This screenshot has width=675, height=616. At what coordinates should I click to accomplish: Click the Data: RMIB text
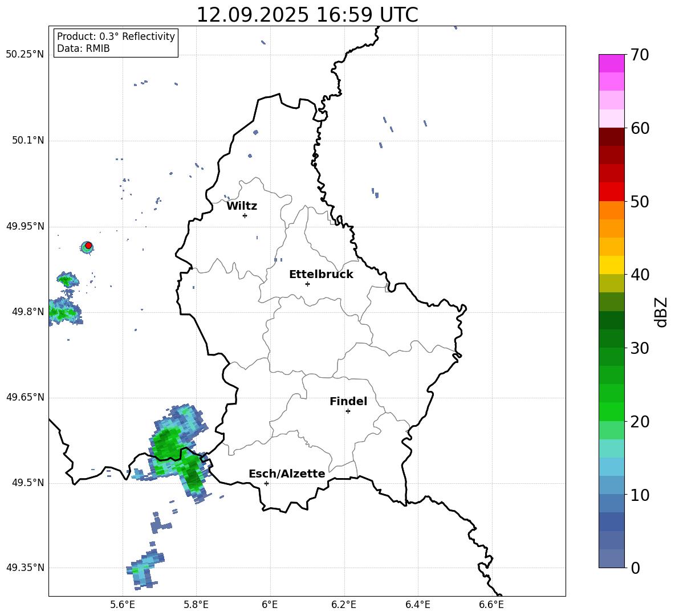tap(83, 48)
